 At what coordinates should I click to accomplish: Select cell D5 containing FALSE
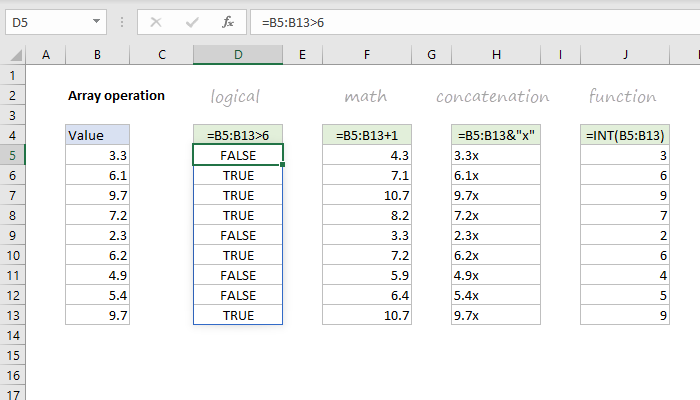click(x=238, y=155)
